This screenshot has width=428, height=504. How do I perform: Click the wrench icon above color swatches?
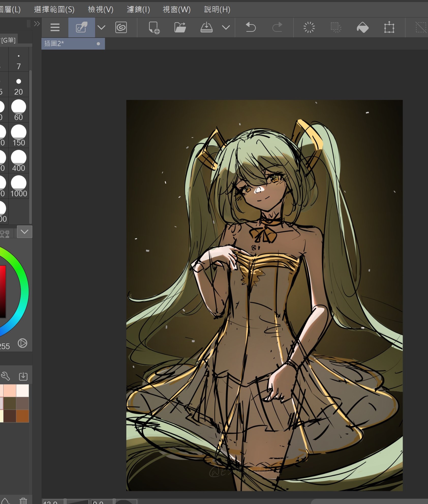(5, 376)
